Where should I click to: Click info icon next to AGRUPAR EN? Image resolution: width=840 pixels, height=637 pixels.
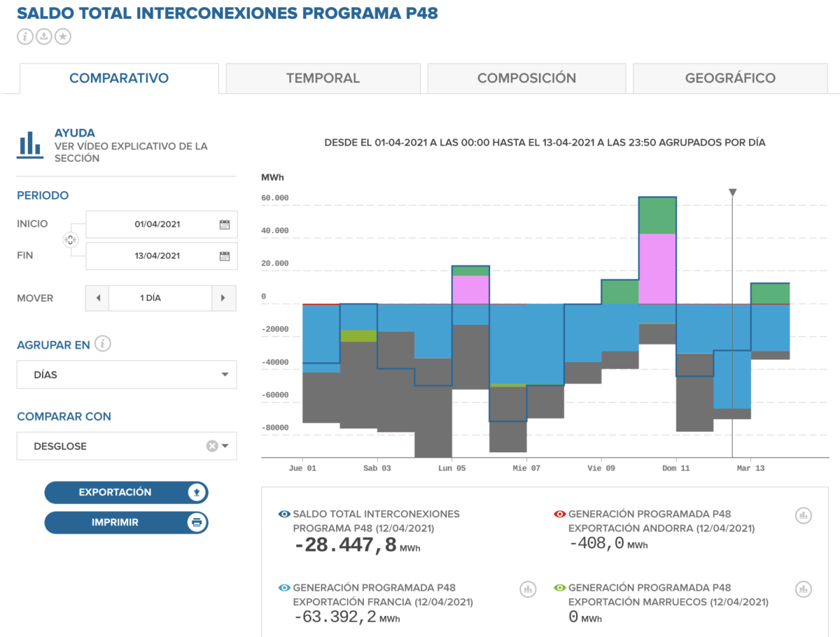pyautogui.click(x=103, y=344)
